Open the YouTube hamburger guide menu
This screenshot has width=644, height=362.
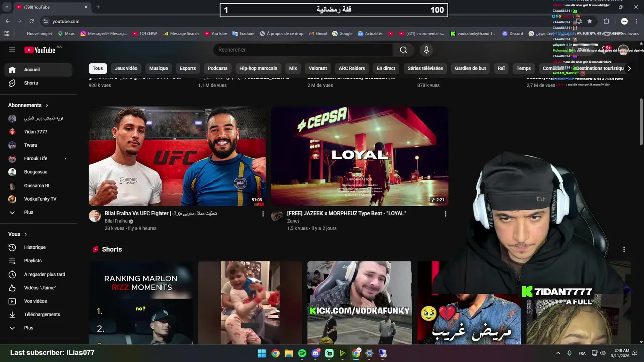click(x=12, y=50)
